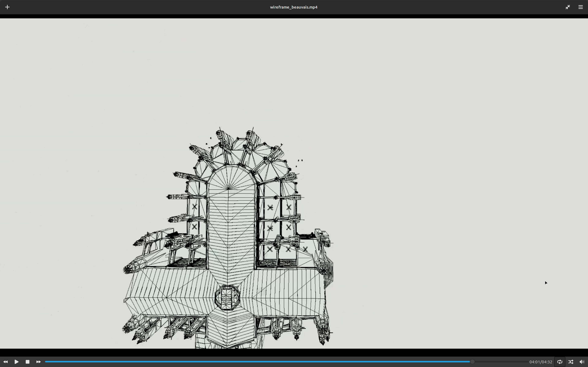Toggle repeat mode on or off
The height and width of the screenshot is (367, 588).
(560, 362)
